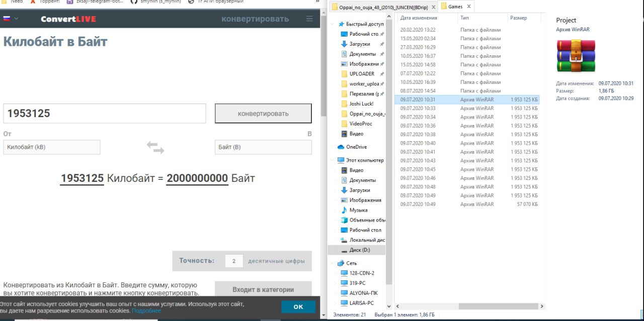Click the Видео filmstrip icon under Быстрый доступ

point(344,134)
